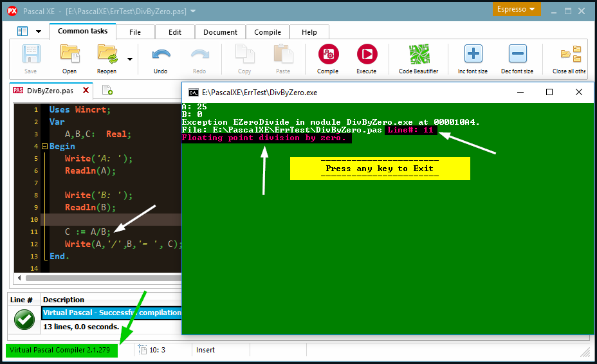Increase font size with Inc font size

[473, 54]
